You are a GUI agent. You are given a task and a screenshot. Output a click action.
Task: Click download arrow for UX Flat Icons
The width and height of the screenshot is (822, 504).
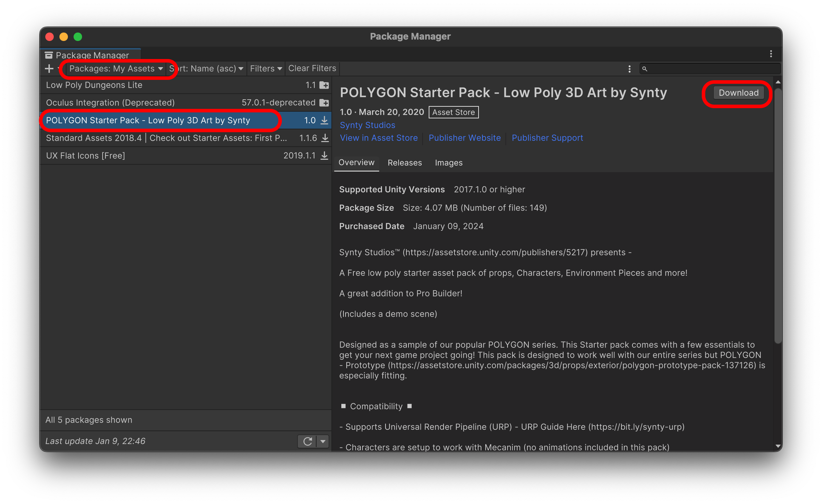coord(324,156)
